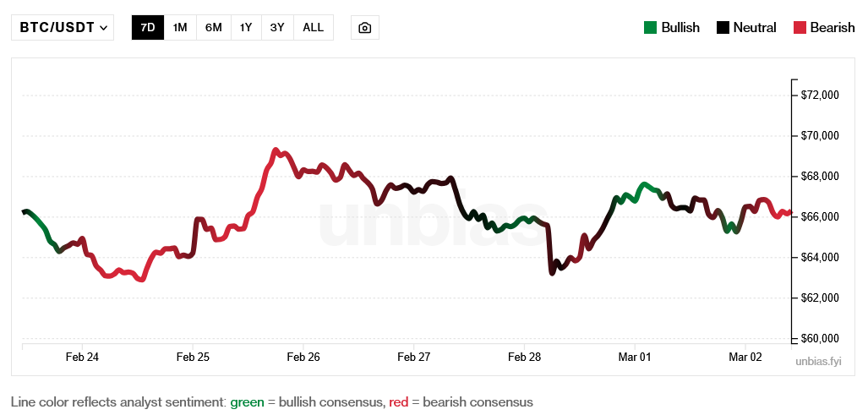Viewport: 868px width, 415px height.
Task: Open the unbias.fyi watermark link
Action: 818,361
